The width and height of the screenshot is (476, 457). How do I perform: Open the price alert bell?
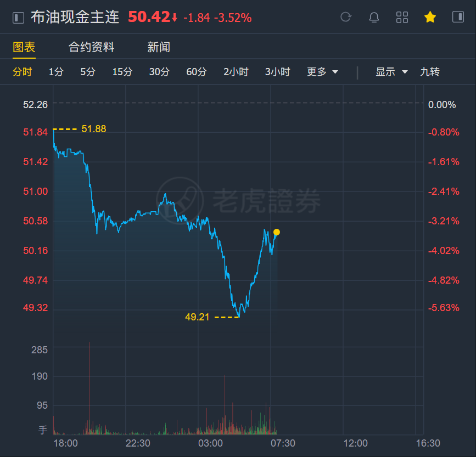click(x=374, y=18)
